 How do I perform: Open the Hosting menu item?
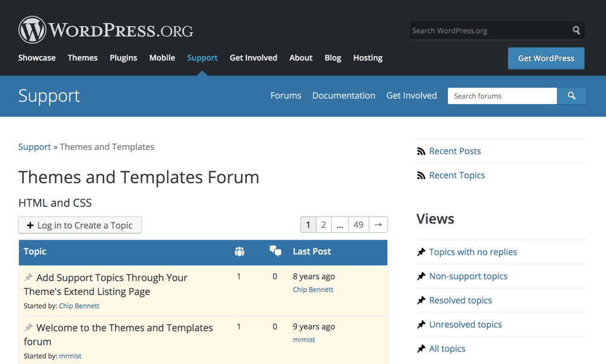point(368,58)
